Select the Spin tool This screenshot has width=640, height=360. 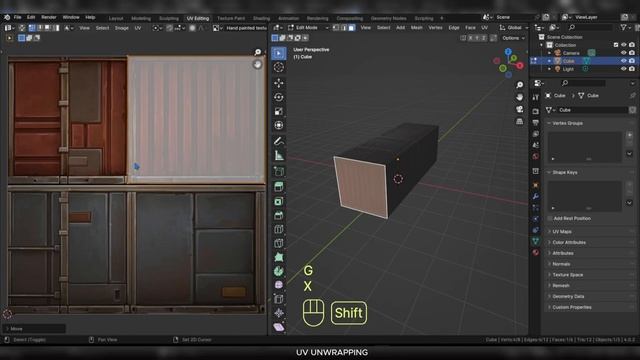pyautogui.click(x=279, y=271)
